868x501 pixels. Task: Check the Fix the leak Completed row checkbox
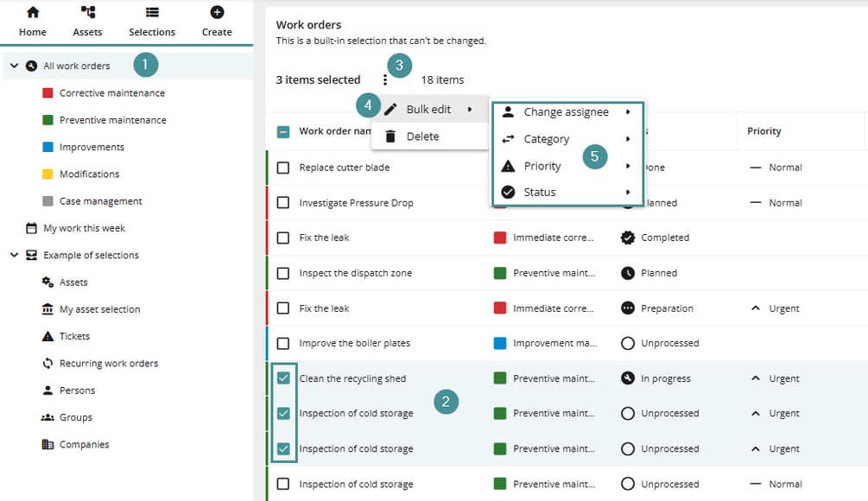pos(283,238)
